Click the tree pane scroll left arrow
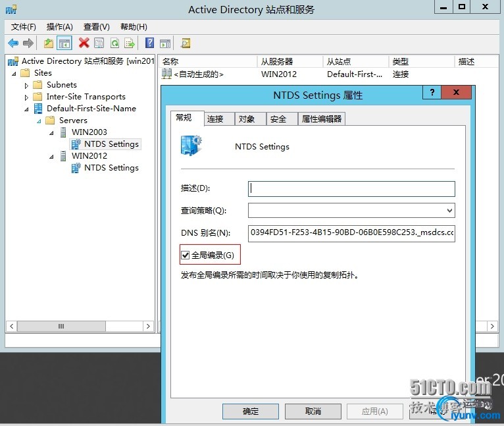 12,327
